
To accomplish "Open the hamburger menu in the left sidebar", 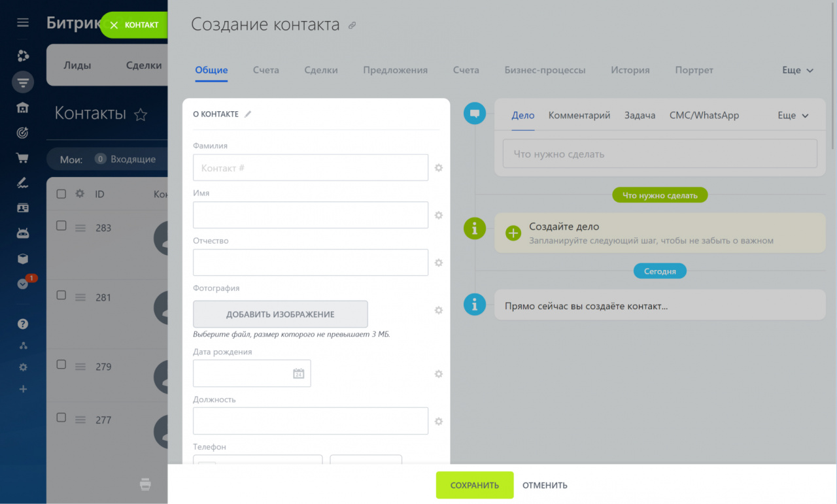I will pyautogui.click(x=23, y=22).
